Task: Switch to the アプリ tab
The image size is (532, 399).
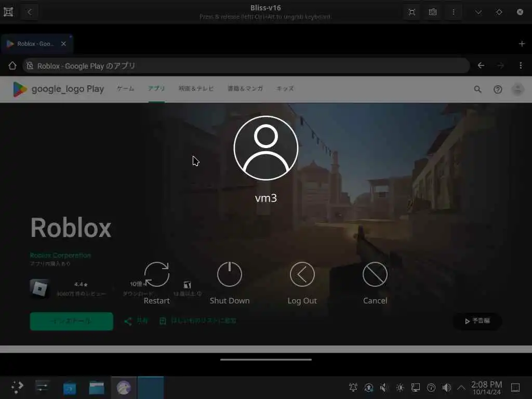Action: click(x=156, y=88)
